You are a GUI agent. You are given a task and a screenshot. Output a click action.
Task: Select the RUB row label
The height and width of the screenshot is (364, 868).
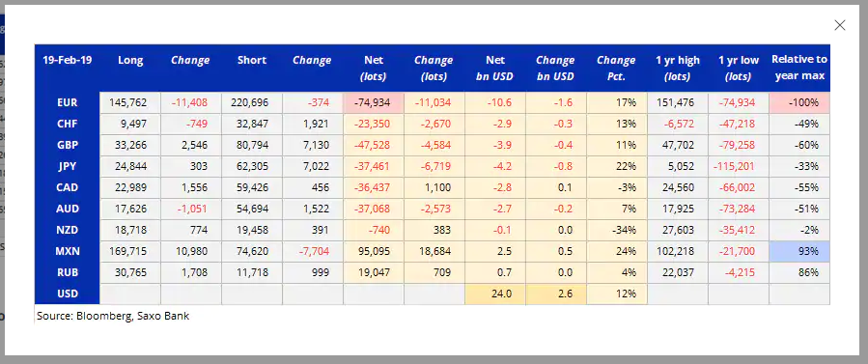(x=67, y=272)
